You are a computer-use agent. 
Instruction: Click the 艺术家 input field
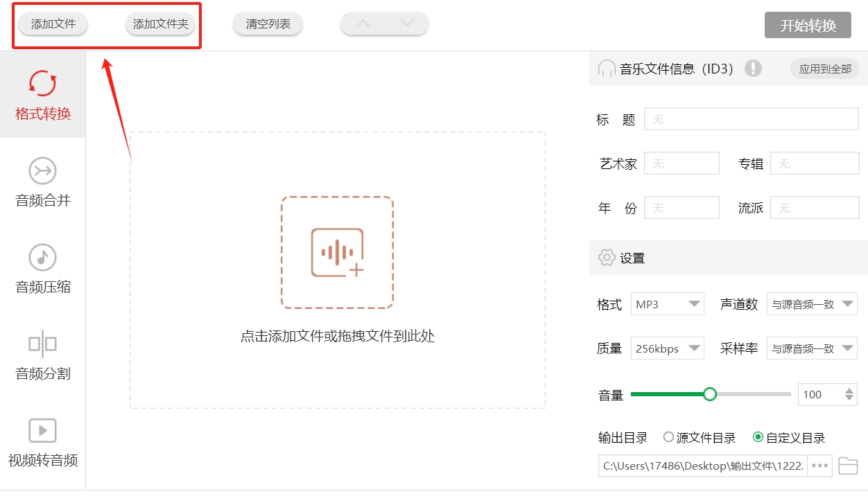(682, 163)
